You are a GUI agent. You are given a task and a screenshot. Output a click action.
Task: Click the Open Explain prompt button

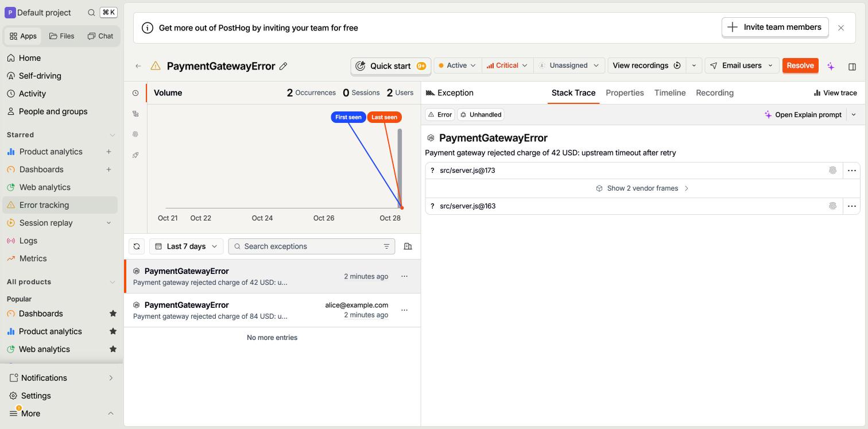point(803,115)
